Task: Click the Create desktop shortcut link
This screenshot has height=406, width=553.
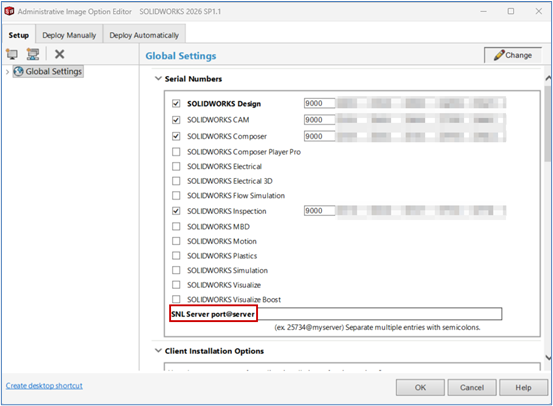Action: 44,386
